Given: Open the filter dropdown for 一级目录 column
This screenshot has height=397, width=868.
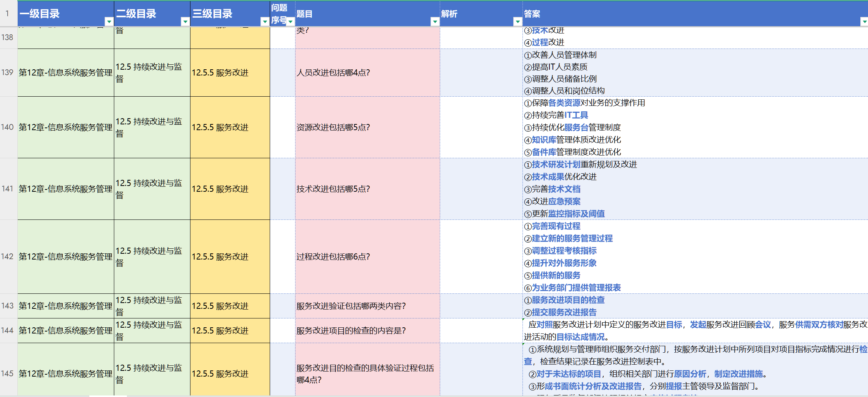Looking at the screenshot, I should point(109,22).
